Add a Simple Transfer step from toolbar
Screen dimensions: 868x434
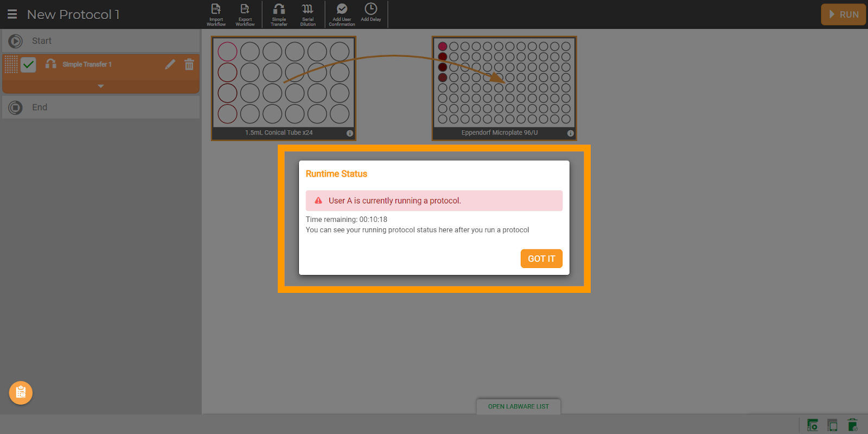pyautogui.click(x=279, y=14)
